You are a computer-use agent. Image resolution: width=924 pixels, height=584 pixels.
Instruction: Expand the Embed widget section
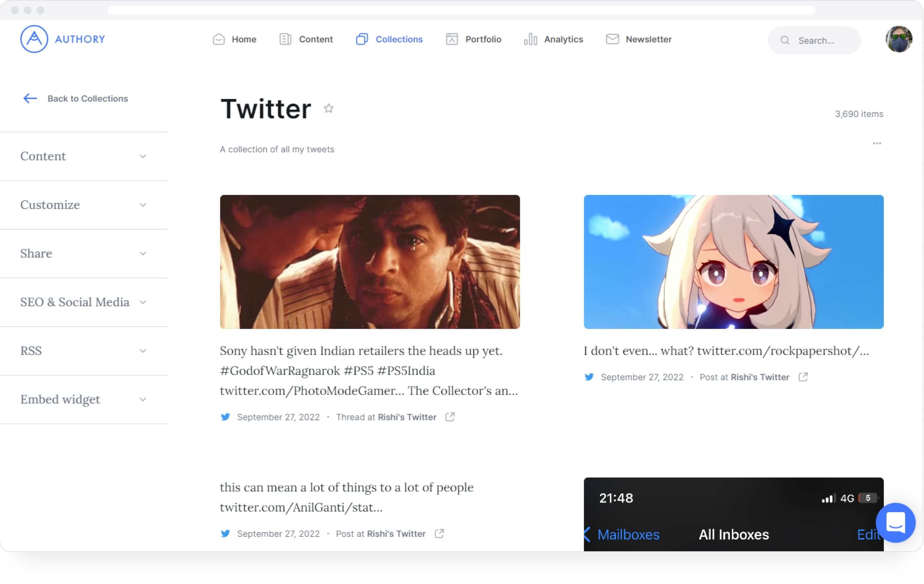point(84,400)
